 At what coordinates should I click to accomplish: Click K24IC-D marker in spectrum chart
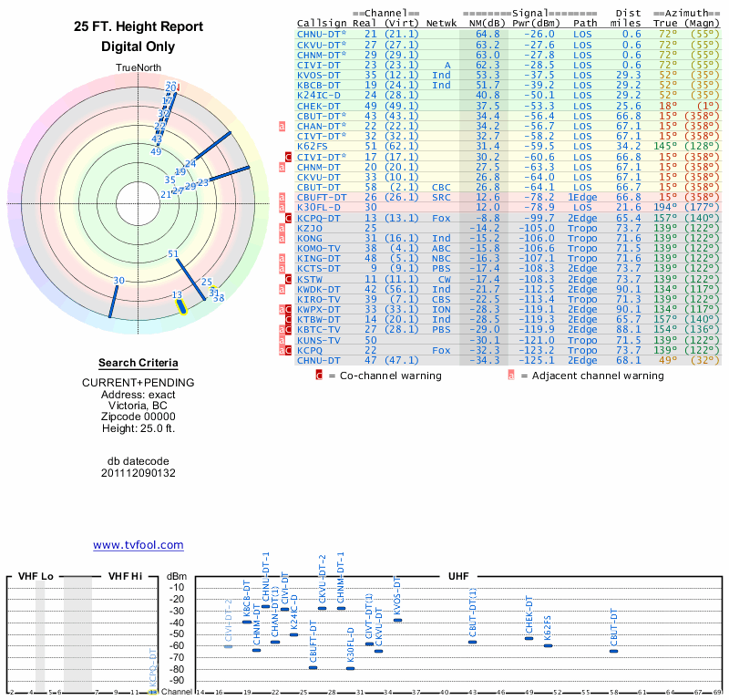(x=293, y=634)
